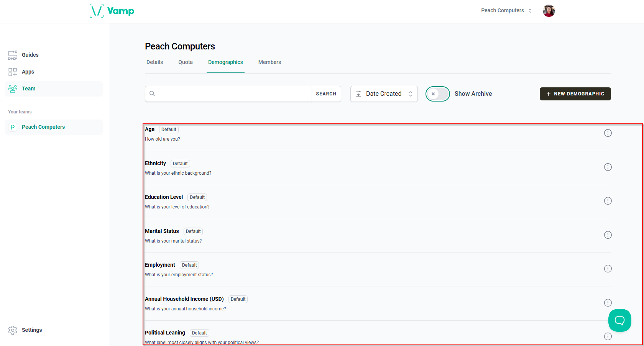Click the NEW DEMOGRAPHIC button

point(575,93)
